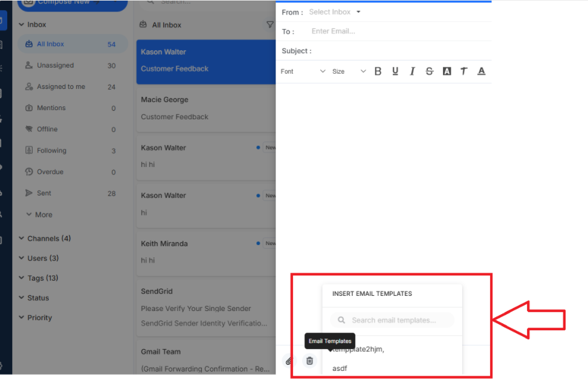Viewport: 588px width, 386px height.
Task: Click the clear formatting T icon
Action: [464, 71]
